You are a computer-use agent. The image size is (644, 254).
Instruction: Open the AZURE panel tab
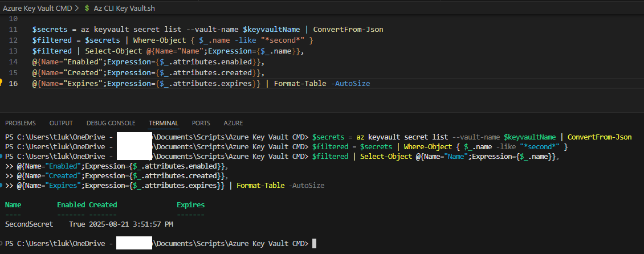click(233, 123)
